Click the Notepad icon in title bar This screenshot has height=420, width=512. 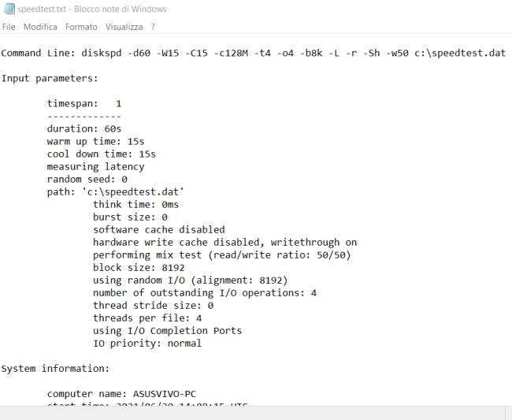click(x=9, y=9)
